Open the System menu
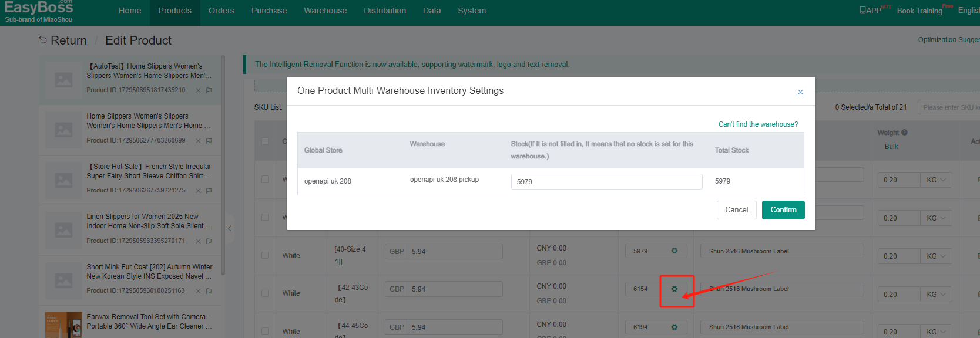This screenshot has width=980, height=338. 472,11
